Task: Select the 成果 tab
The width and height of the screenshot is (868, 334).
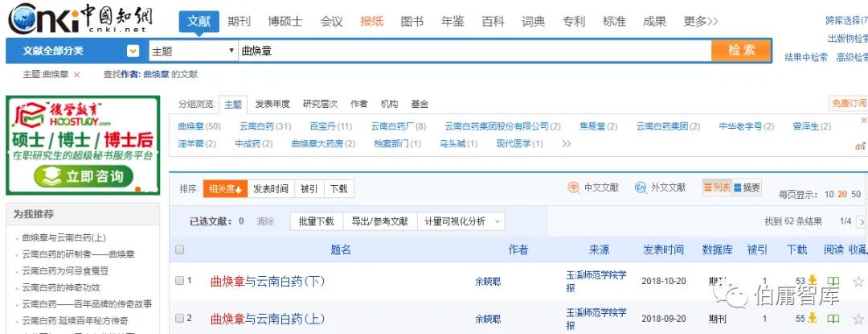Action: coord(654,22)
